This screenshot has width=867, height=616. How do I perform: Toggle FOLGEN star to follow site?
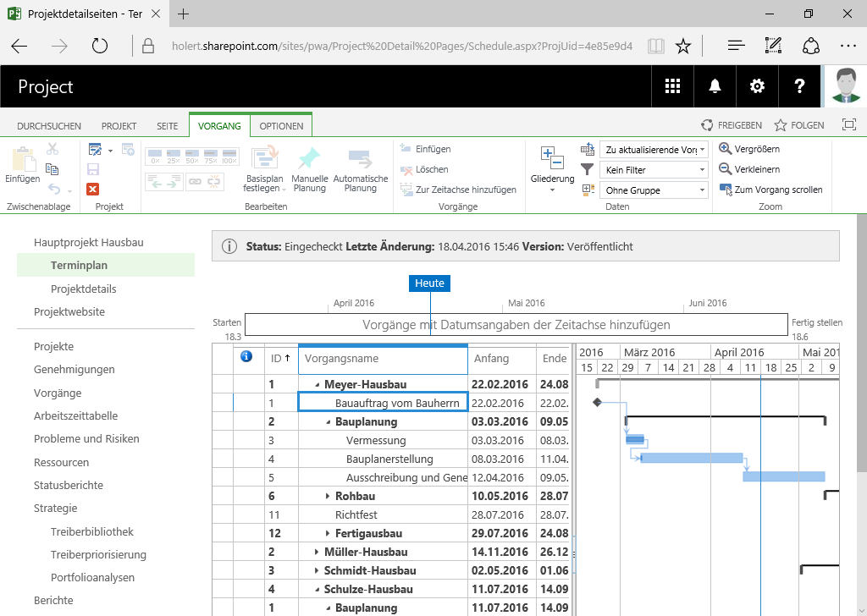799,125
